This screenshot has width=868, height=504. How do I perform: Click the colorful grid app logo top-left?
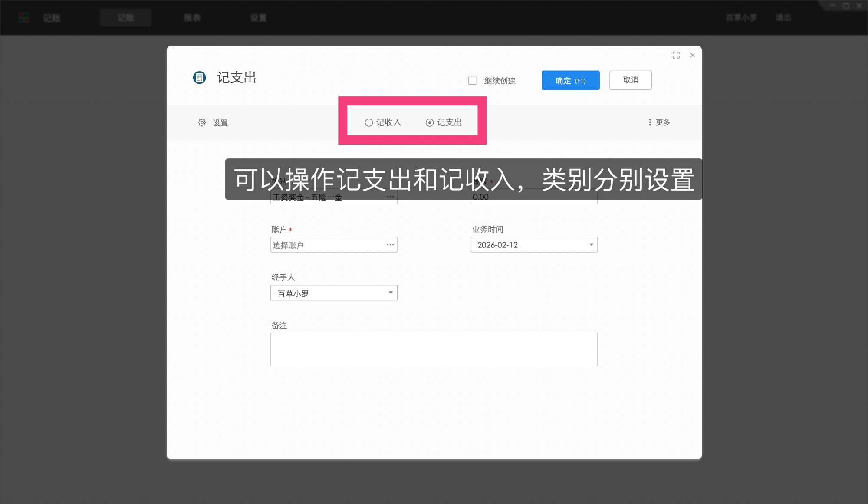(x=23, y=17)
